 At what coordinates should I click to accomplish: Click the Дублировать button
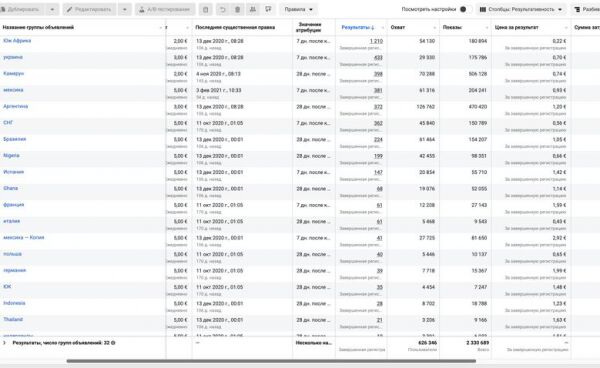[23, 9]
